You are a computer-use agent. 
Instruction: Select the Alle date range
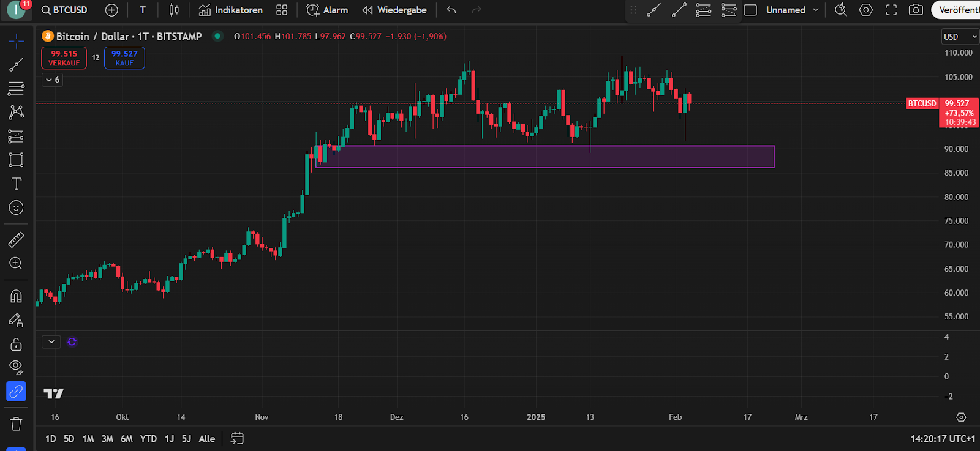click(x=207, y=439)
